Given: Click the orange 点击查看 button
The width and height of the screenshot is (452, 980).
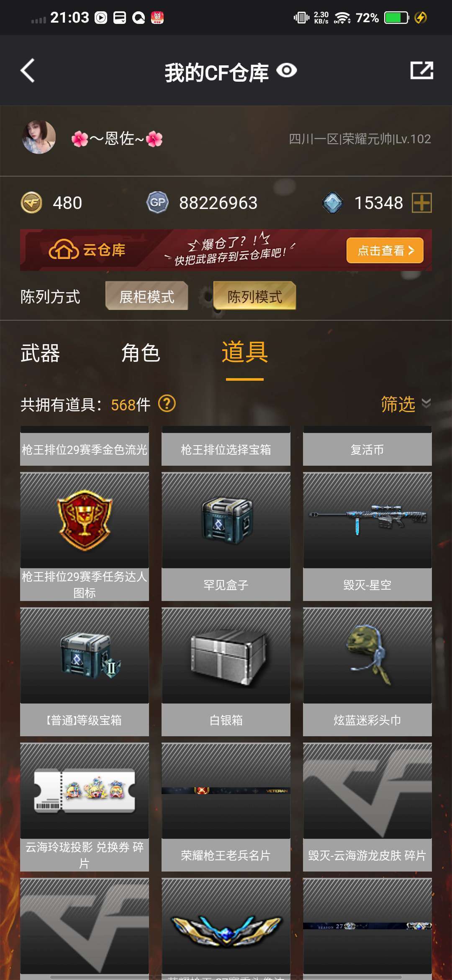Looking at the screenshot, I should coord(385,250).
